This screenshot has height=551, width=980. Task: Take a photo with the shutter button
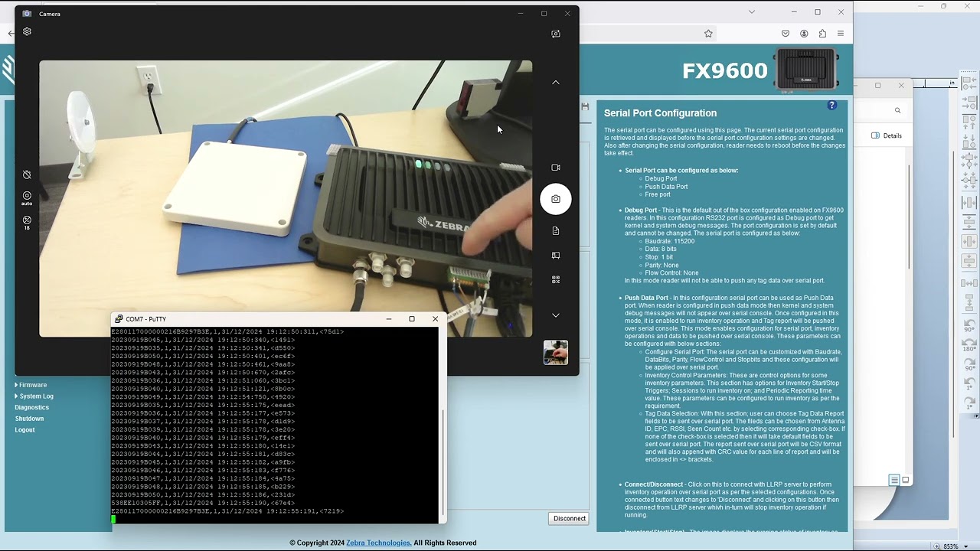click(x=556, y=199)
